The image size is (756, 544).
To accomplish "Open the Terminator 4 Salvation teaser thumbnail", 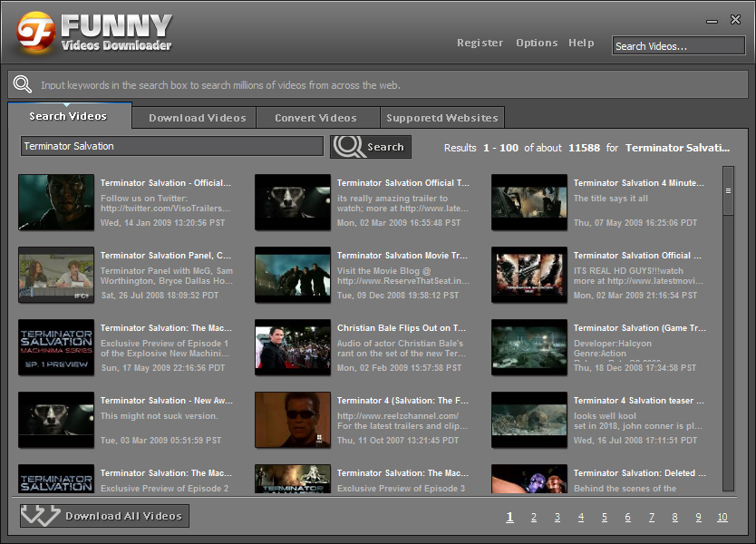I will (529, 420).
